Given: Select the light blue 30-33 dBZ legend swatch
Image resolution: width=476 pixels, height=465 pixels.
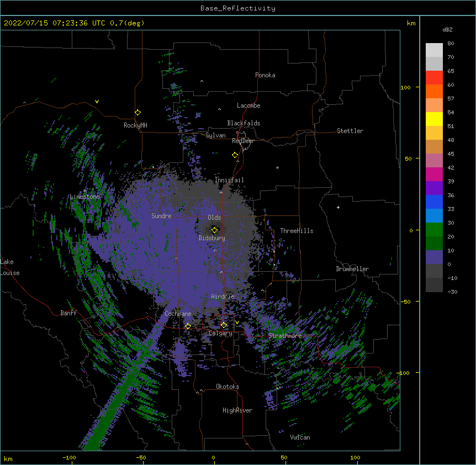Looking at the screenshot, I should [x=434, y=216].
